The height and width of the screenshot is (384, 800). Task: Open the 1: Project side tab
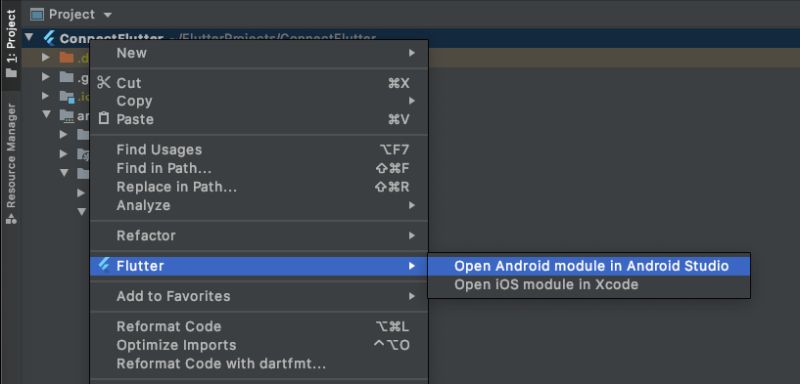[11, 44]
